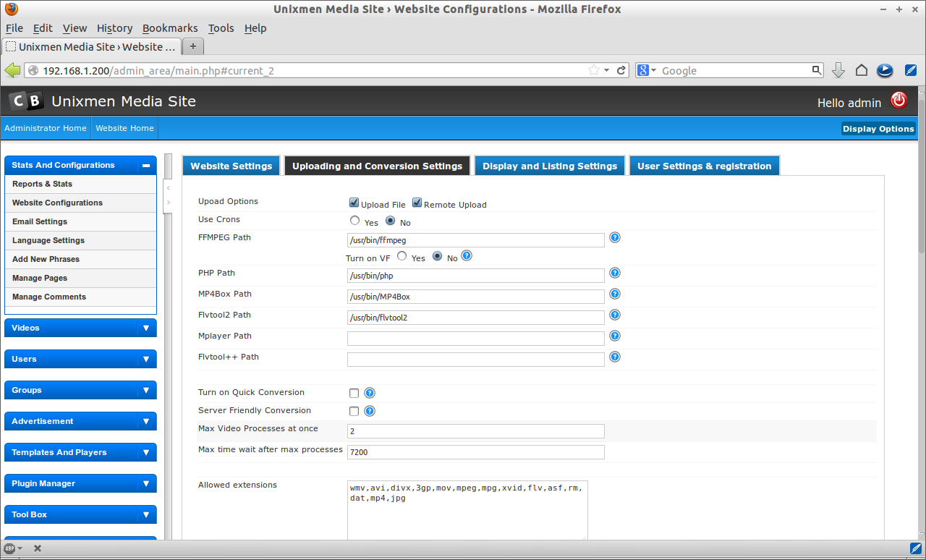Open help icon next to Mplayer Path

(x=615, y=336)
